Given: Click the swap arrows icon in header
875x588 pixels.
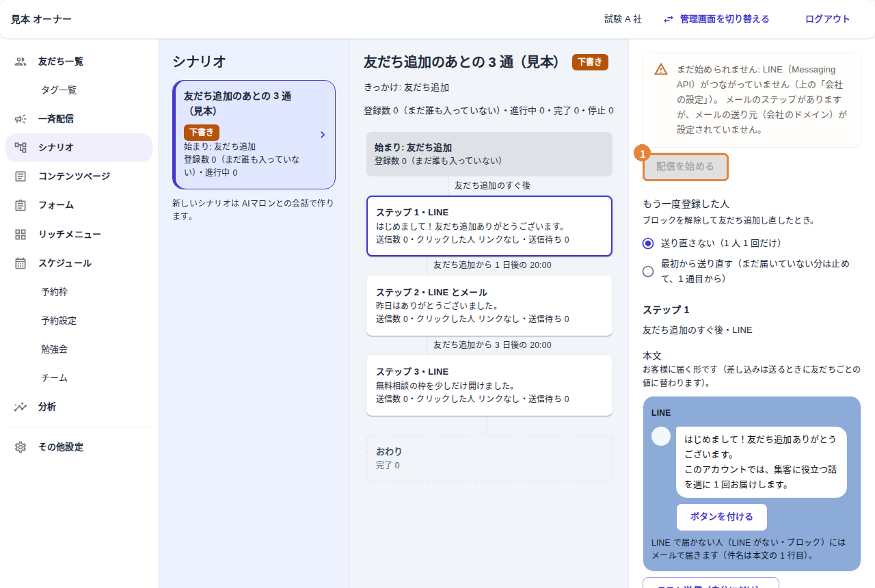Looking at the screenshot, I should [669, 19].
